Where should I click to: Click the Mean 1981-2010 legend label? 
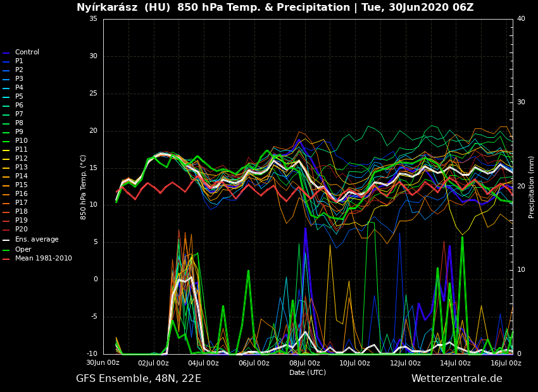[43, 259]
